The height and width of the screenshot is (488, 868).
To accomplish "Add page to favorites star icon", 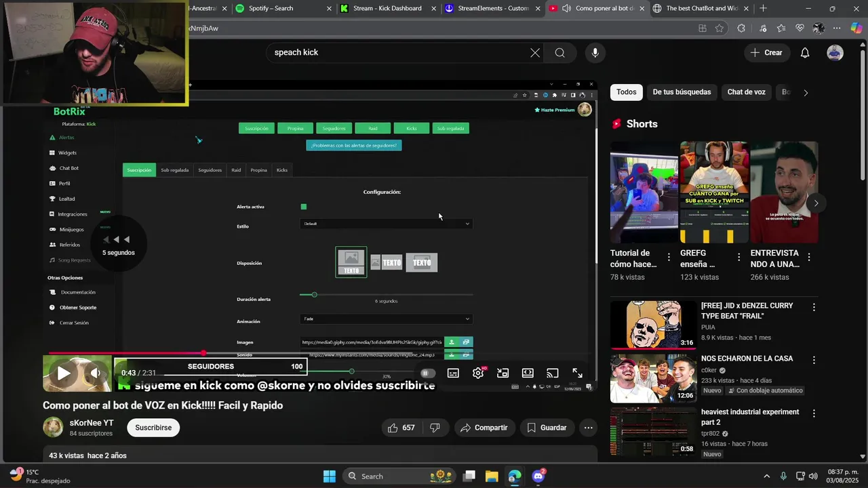I will pyautogui.click(x=719, y=28).
